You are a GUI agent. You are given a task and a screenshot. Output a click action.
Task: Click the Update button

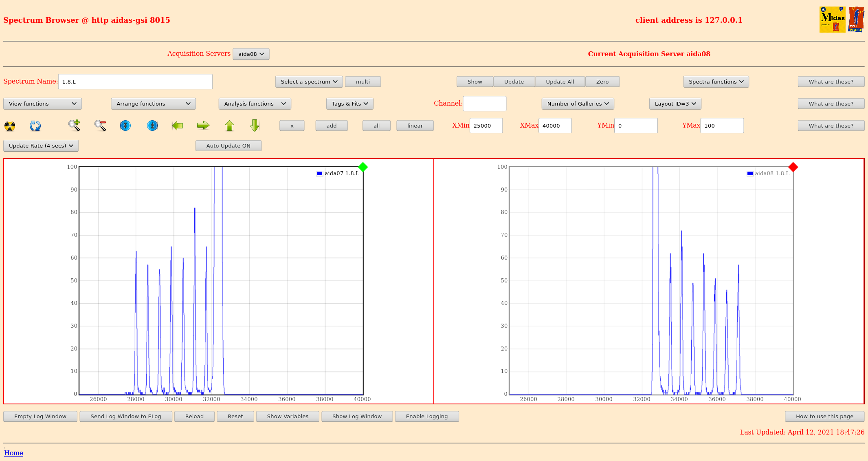(x=514, y=82)
